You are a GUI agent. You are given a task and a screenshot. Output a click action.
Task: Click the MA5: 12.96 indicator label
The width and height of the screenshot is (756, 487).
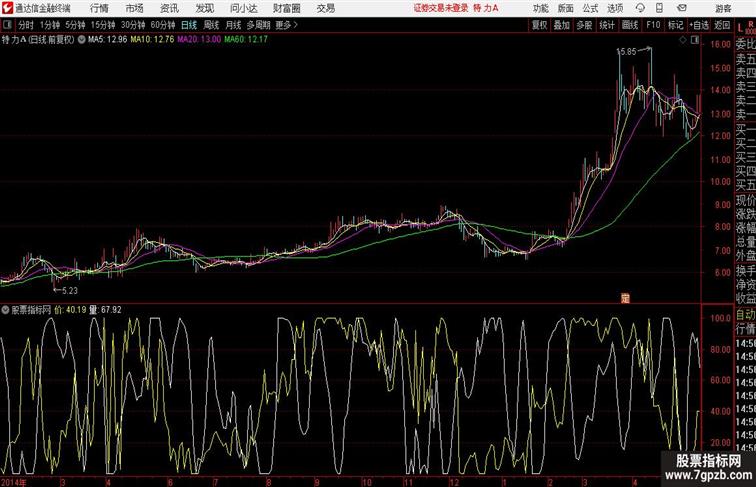pyautogui.click(x=108, y=40)
